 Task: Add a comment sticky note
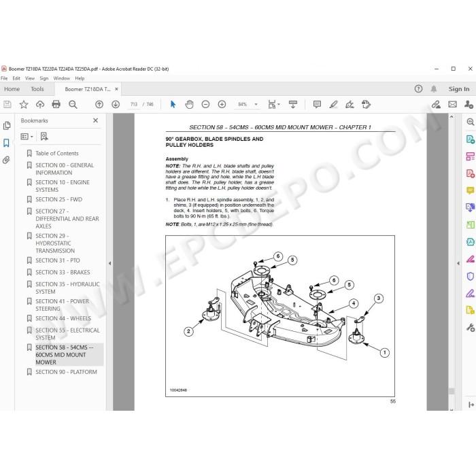pos(318,105)
